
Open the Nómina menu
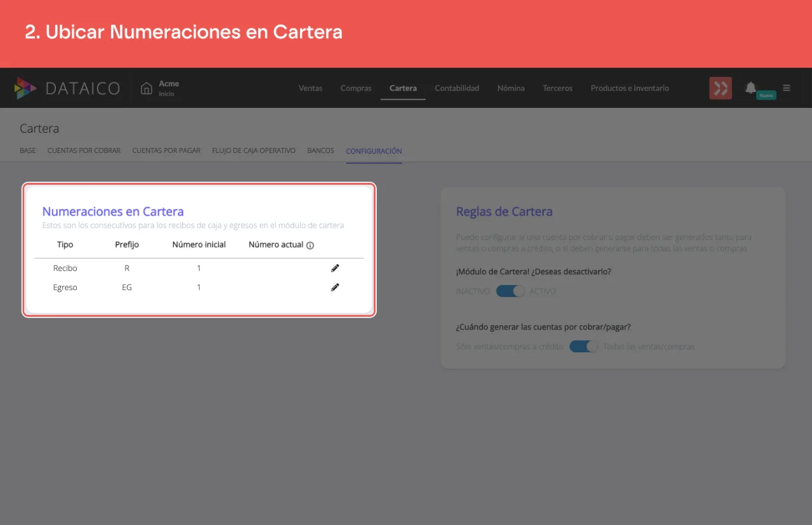coord(511,88)
